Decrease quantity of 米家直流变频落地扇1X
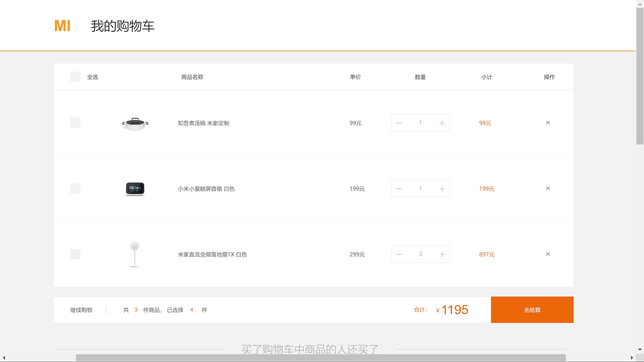This screenshot has height=362, width=644. 399,254
